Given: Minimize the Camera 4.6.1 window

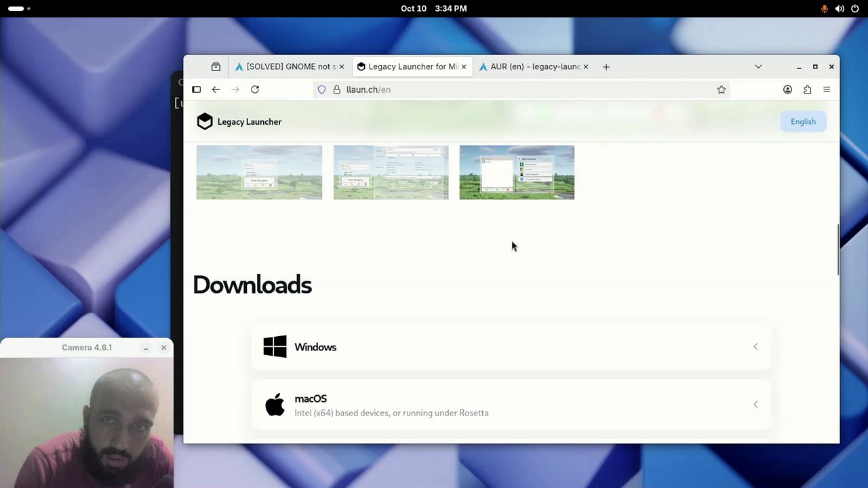Looking at the screenshot, I should coord(146,348).
